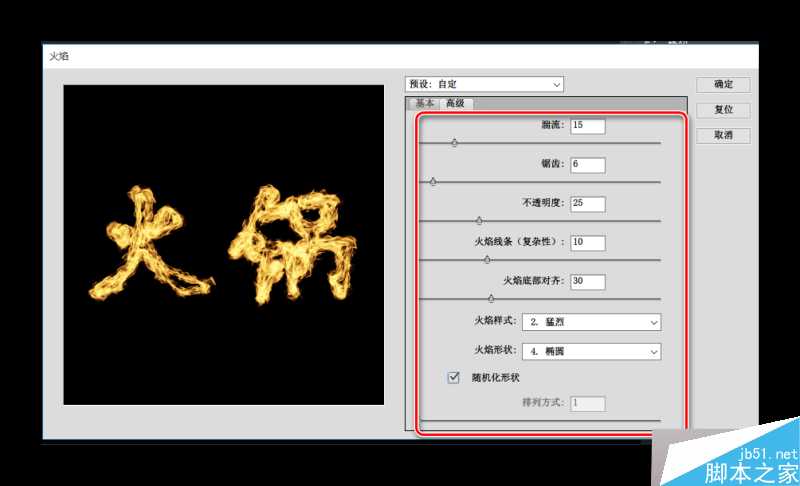The width and height of the screenshot is (800, 486).
Task: Click the 不透明度 value field
Action: point(587,204)
